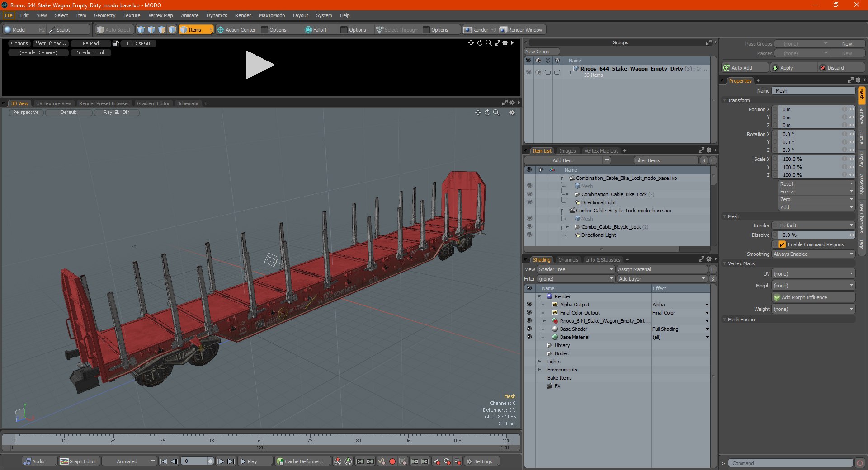
Task: Reset rotation icon in 3D viewport
Action: [487, 113]
